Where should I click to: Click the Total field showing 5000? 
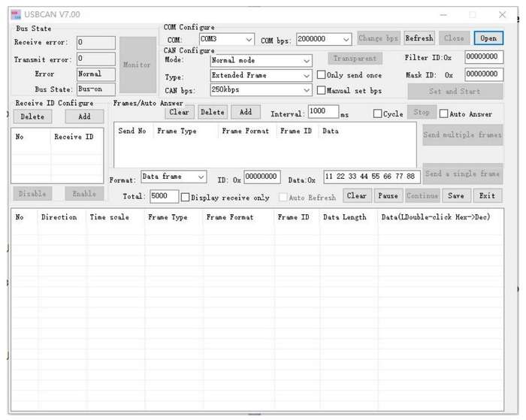164,196
